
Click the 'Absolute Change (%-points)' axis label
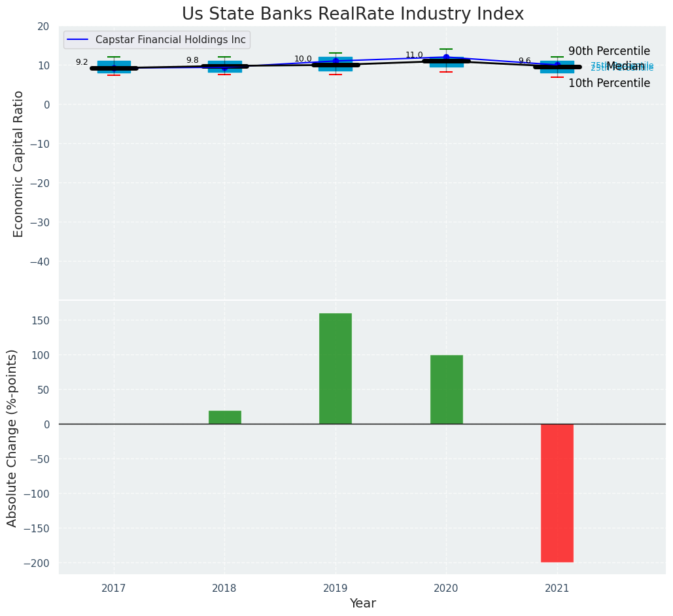coord(12,437)
